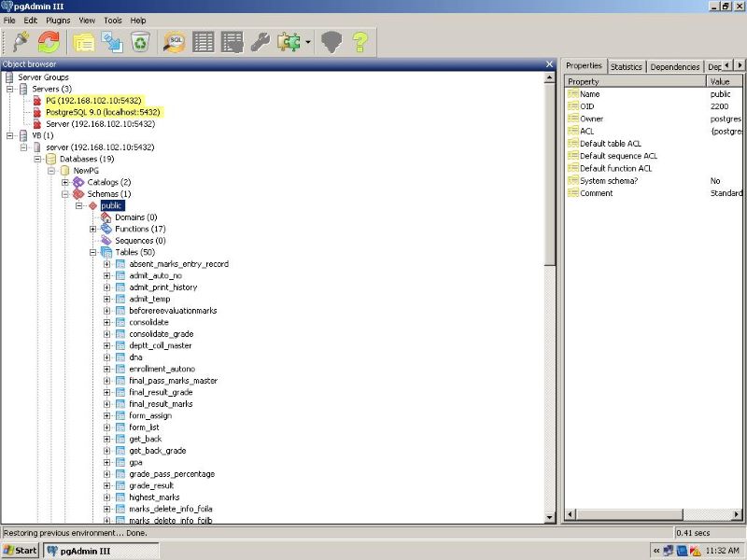Viewport: 747px width, 560px height.
Task: Add a connection to a server
Action: point(20,41)
